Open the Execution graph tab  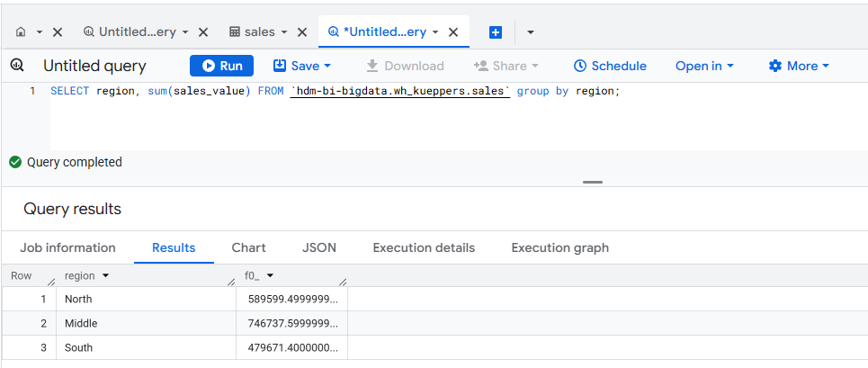[x=560, y=248]
